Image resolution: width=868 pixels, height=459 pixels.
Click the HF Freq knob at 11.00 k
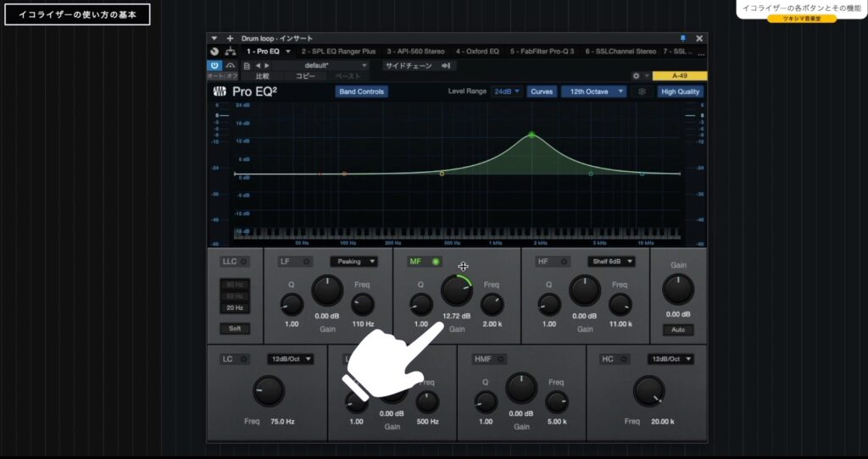pos(620,305)
